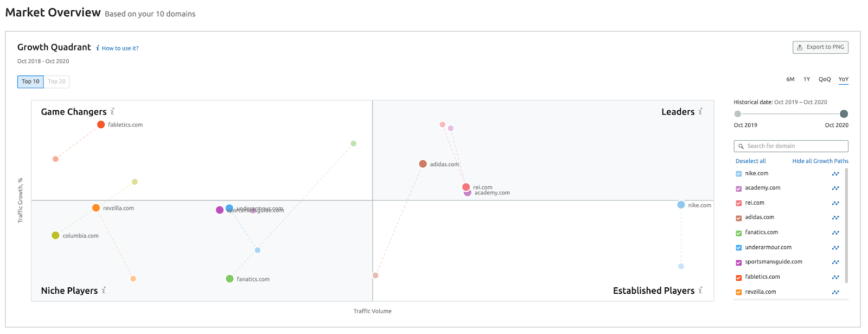
Task: Click info icon next to Game Changers
Action: pos(112,111)
